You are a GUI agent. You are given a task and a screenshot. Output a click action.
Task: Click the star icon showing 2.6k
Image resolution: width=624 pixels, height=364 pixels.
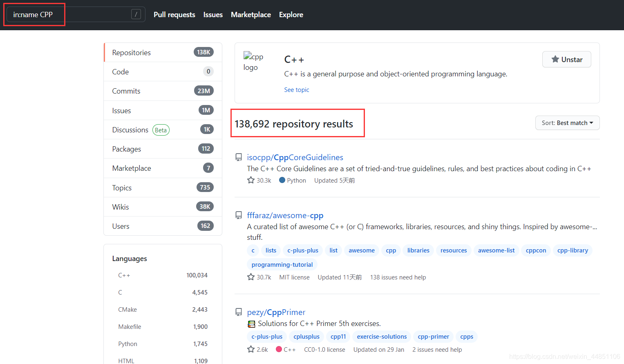[251, 349]
